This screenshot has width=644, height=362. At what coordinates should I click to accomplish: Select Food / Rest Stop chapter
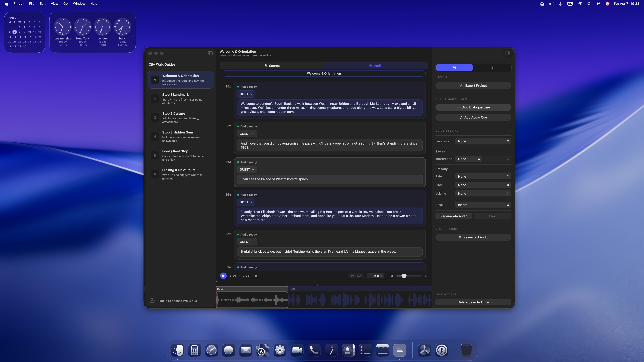tap(181, 155)
